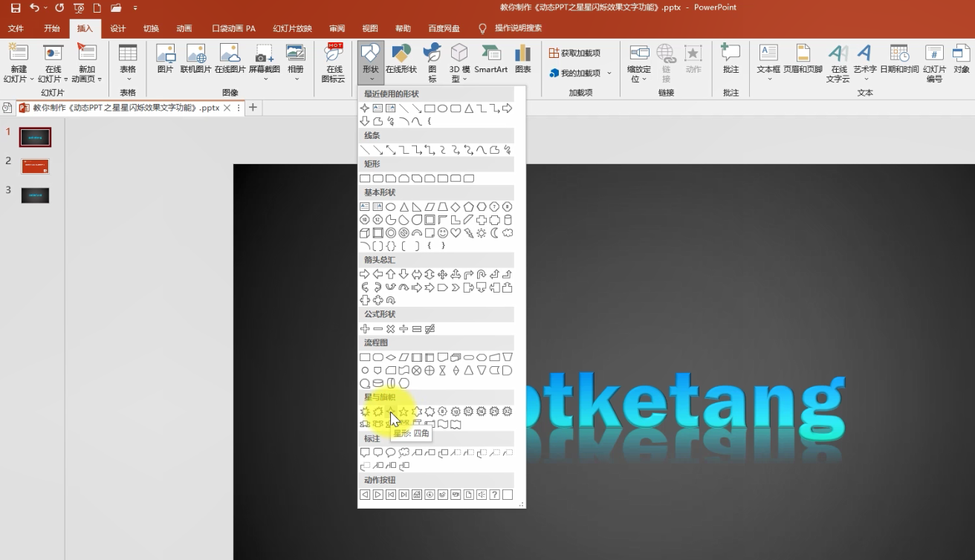Insert a Text Box from the ribbon
The height and width of the screenshot is (560, 975).
[768, 62]
